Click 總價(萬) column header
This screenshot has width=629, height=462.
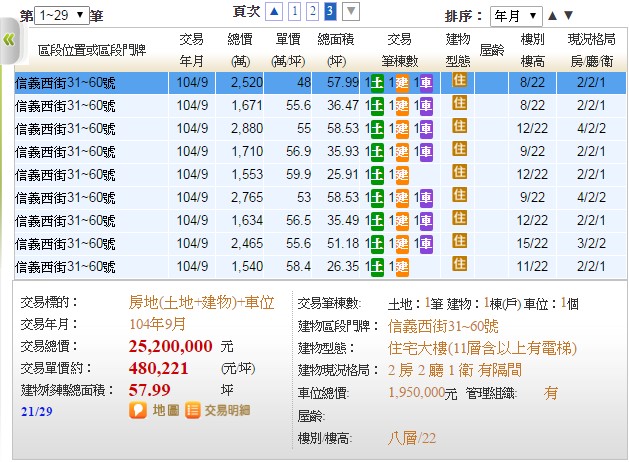click(240, 50)
